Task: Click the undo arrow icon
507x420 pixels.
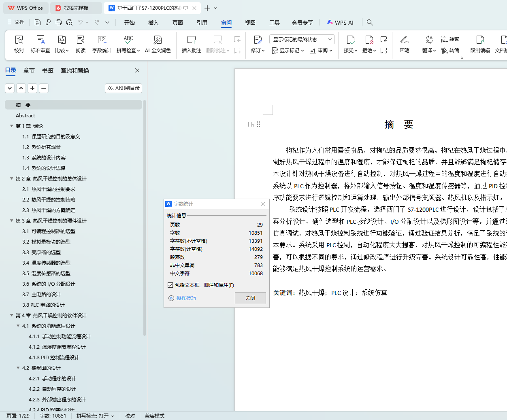Action: (81, 22)
